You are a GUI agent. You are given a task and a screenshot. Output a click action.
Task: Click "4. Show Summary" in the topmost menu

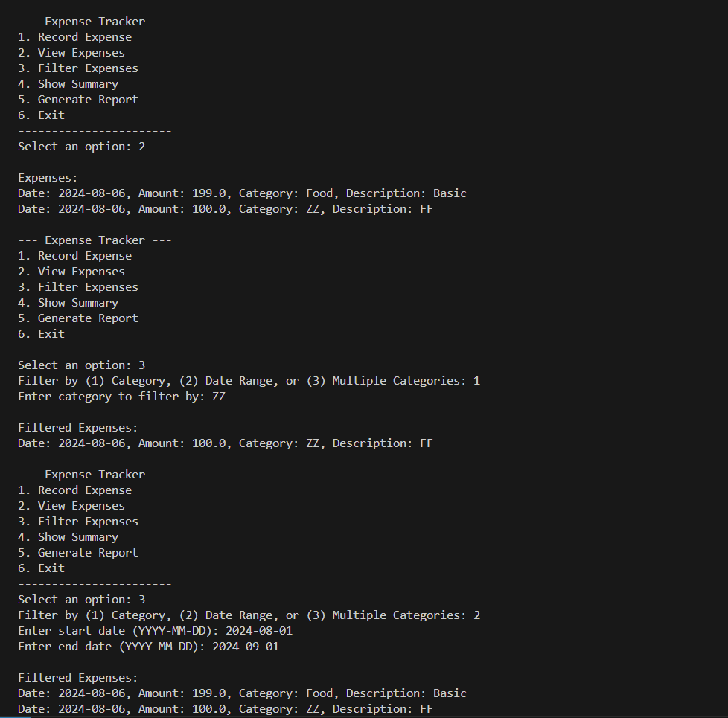point(68,84)
